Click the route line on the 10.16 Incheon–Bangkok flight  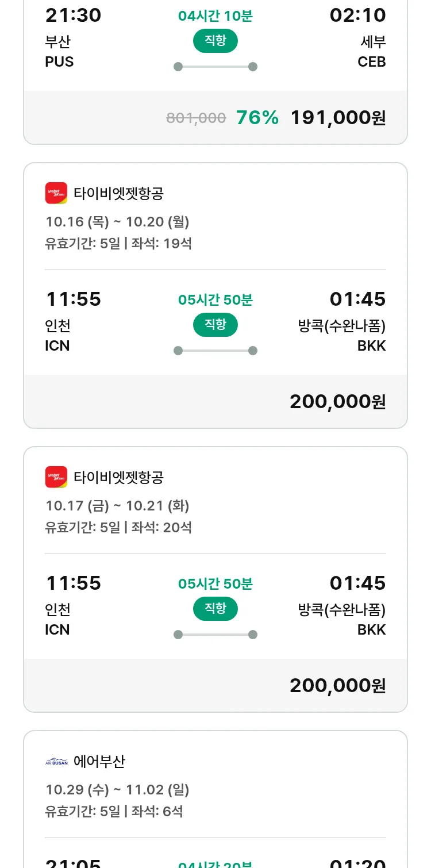pyautogui.click(x=215, y=351)
